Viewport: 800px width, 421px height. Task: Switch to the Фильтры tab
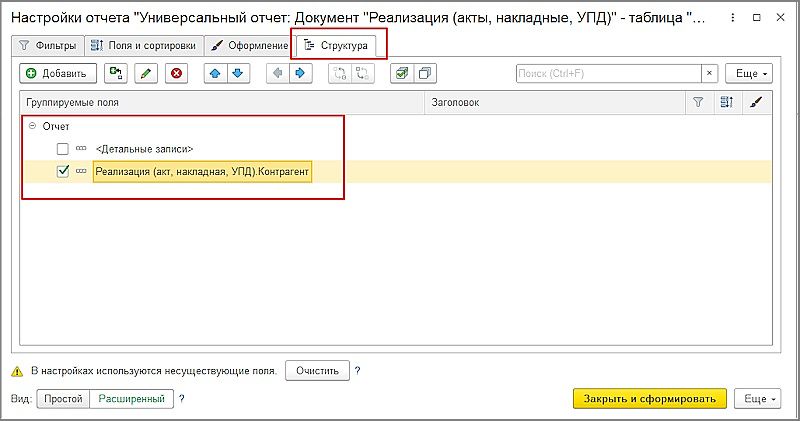coord(47,45)
